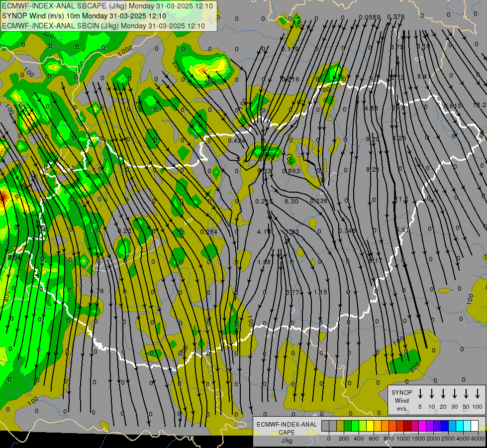The image size is (487, 448).
Task: Pick the pure yellow swatch in the CAPE scale
Action: coord(370,426)
